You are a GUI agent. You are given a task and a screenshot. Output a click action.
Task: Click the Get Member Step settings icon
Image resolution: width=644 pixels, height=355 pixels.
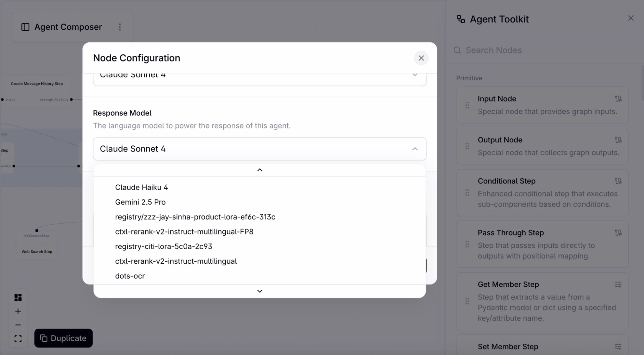(x=618, y=284)
